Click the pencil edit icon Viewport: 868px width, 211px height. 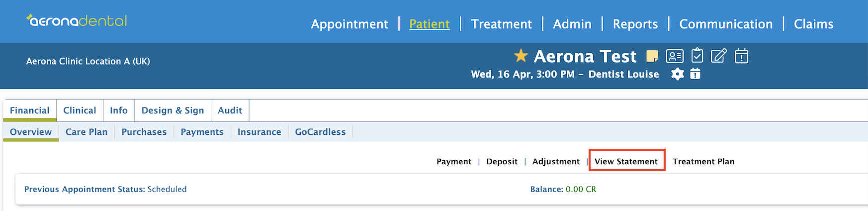click(719, 56)
